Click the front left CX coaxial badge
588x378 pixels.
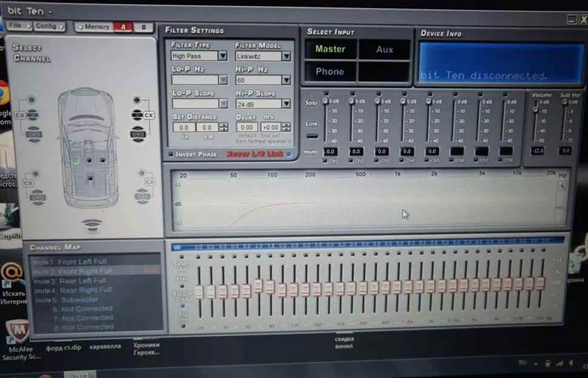coord(20,115)
